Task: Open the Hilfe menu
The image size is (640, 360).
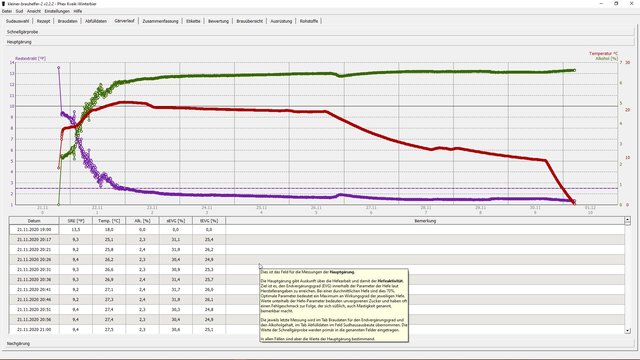Action: [78, 11]
